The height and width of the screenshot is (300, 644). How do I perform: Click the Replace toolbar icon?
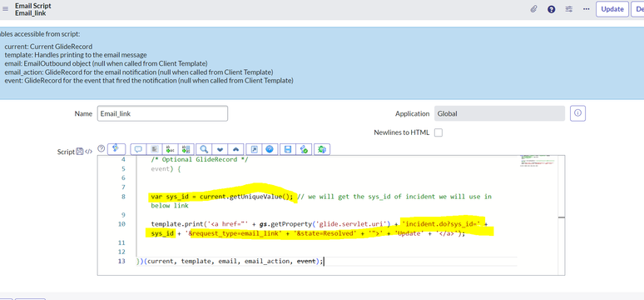pyautogui.click(x=170, y=149)
